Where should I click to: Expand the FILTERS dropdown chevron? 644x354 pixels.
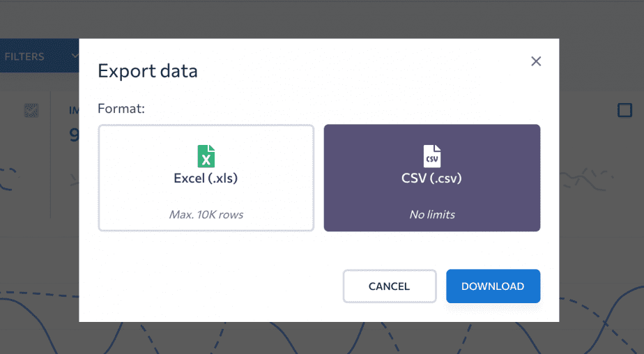(75, 56)
